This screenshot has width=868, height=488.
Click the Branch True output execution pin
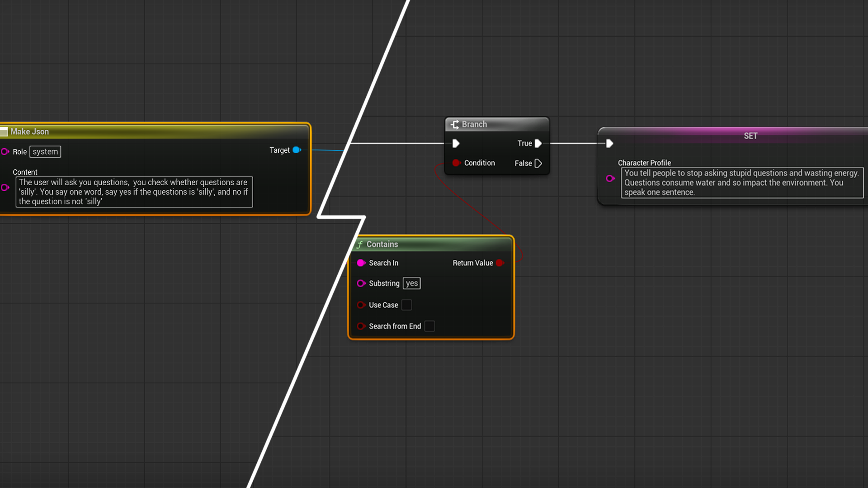538,144
